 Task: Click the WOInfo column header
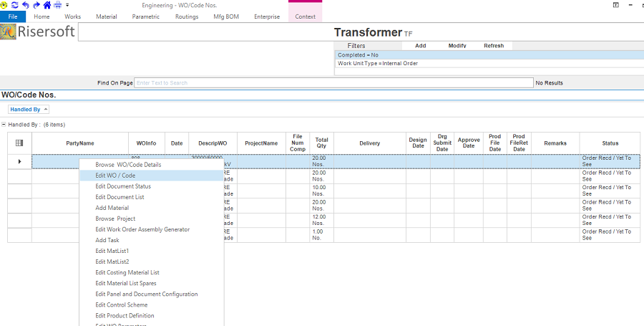146,143
